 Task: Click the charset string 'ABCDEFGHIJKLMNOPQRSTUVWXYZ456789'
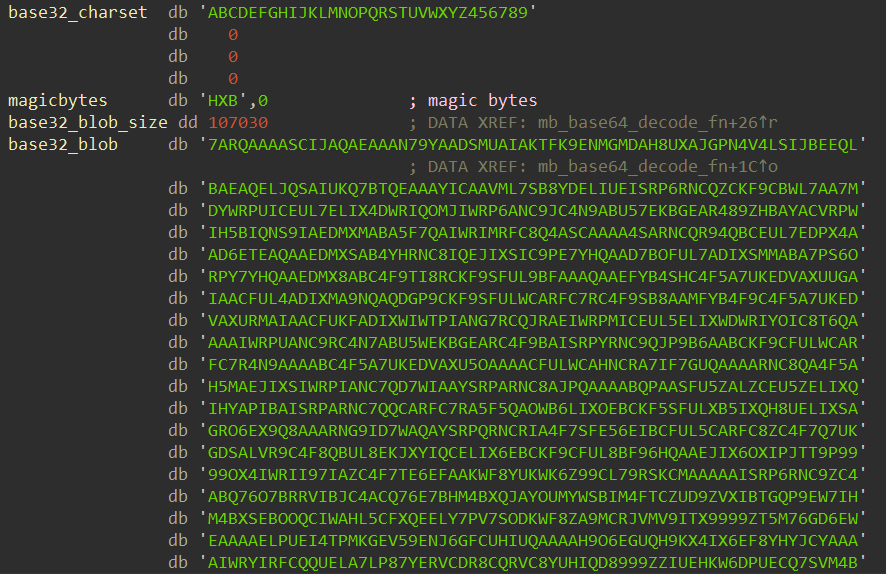point(368,12)
